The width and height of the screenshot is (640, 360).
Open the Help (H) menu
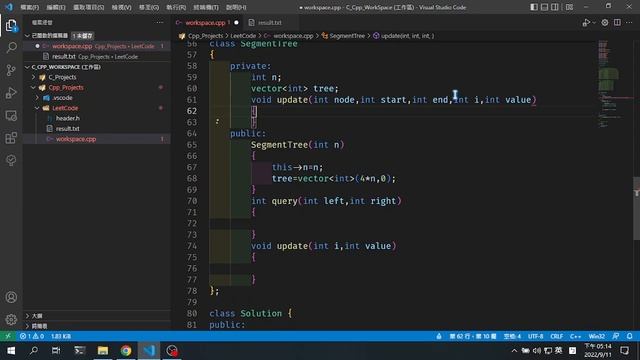pos(236,7)
